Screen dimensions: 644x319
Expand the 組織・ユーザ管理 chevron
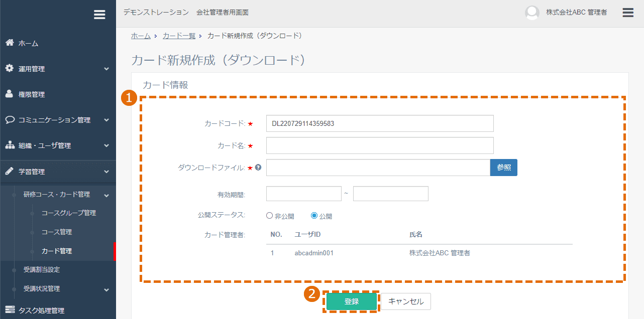[106, 145]
